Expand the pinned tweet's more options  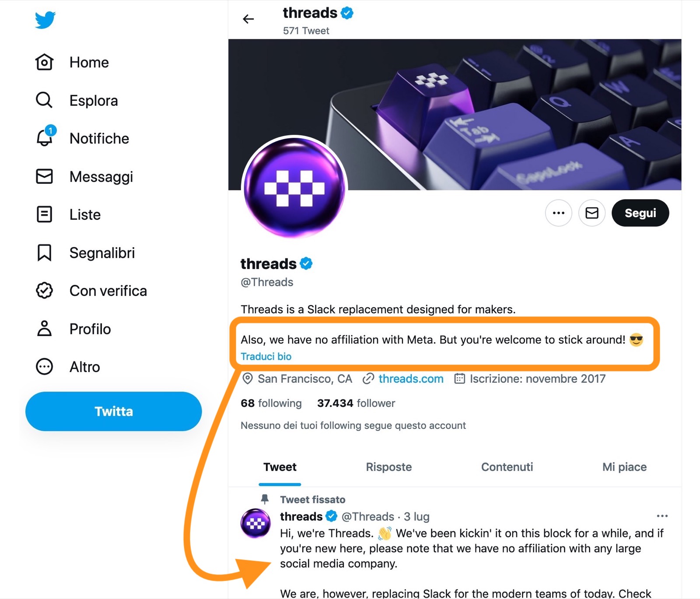[x=662, y=516]
